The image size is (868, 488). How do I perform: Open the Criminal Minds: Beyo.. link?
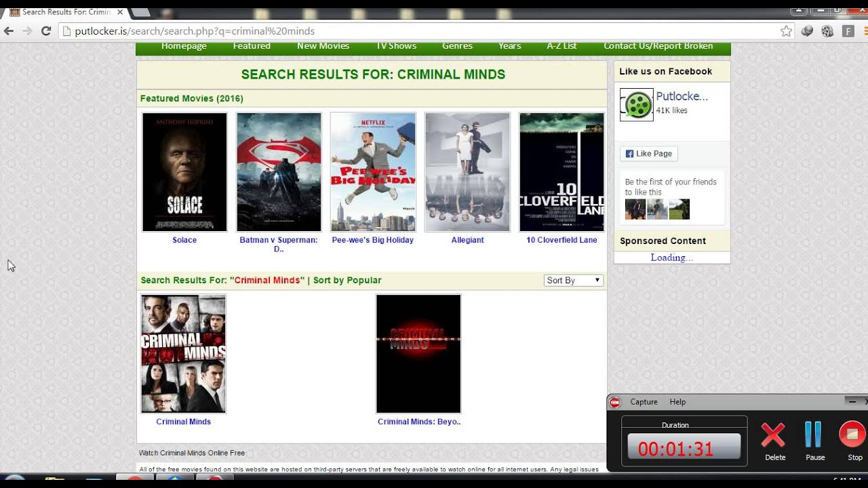click(419, 422)
